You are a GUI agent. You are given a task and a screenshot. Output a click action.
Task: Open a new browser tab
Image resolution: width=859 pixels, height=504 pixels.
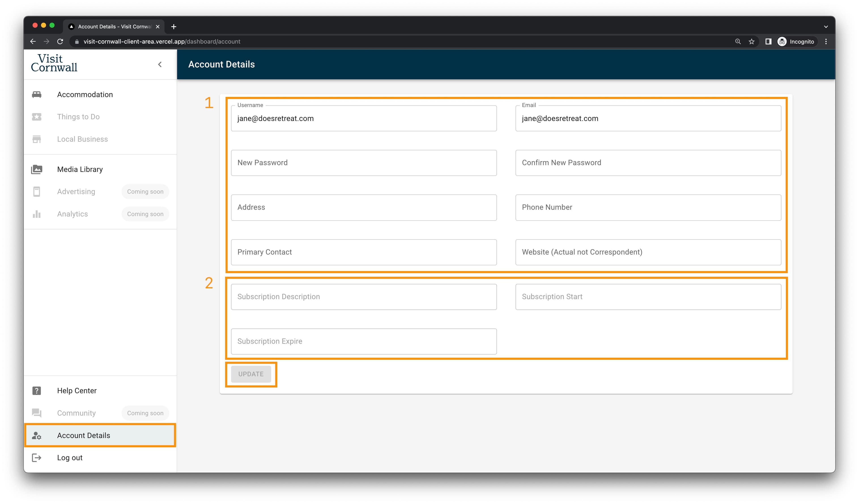174,27
